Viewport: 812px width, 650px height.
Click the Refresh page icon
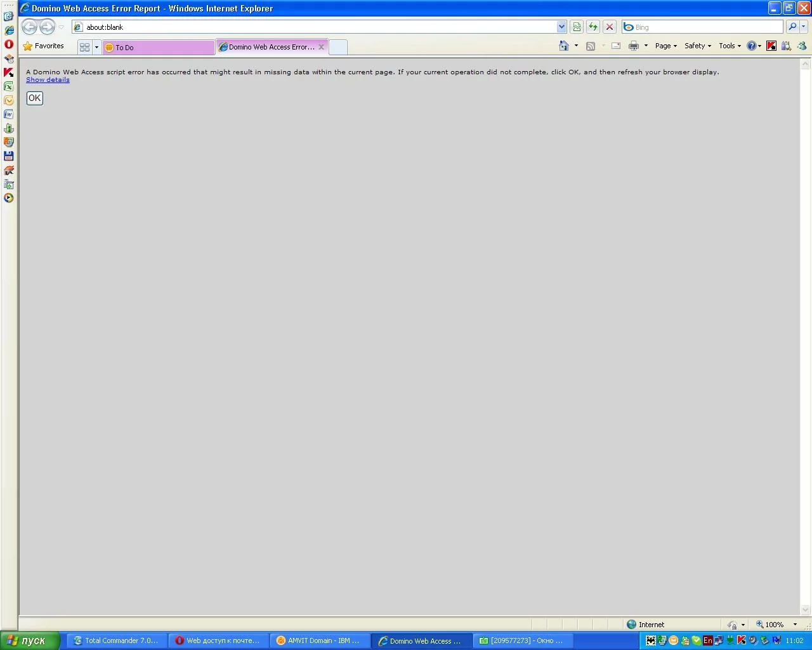tap(593, 27)
